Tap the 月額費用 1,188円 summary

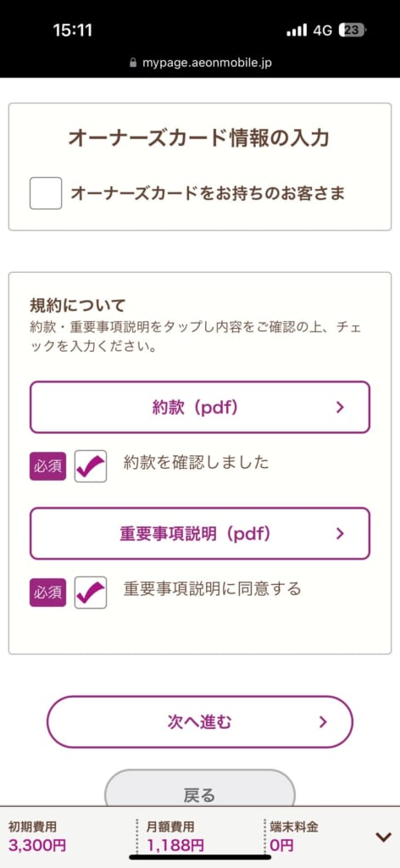[x=175, y=837]
